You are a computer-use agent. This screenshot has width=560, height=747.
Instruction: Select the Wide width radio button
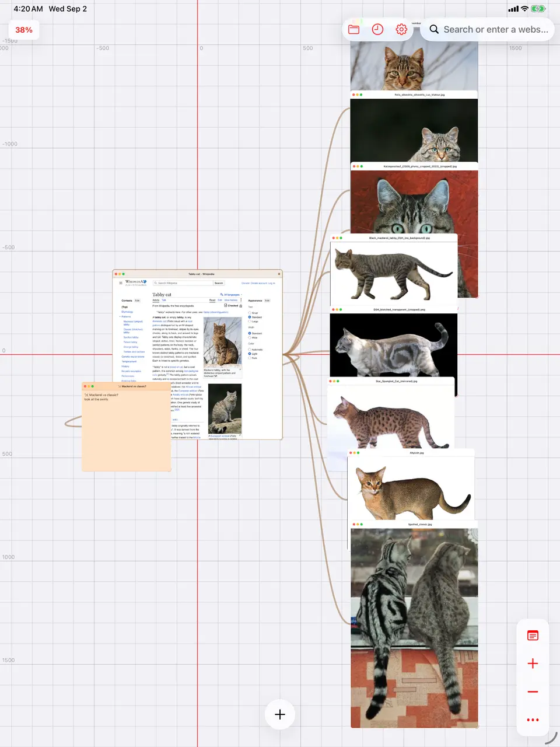click(250, 337)
